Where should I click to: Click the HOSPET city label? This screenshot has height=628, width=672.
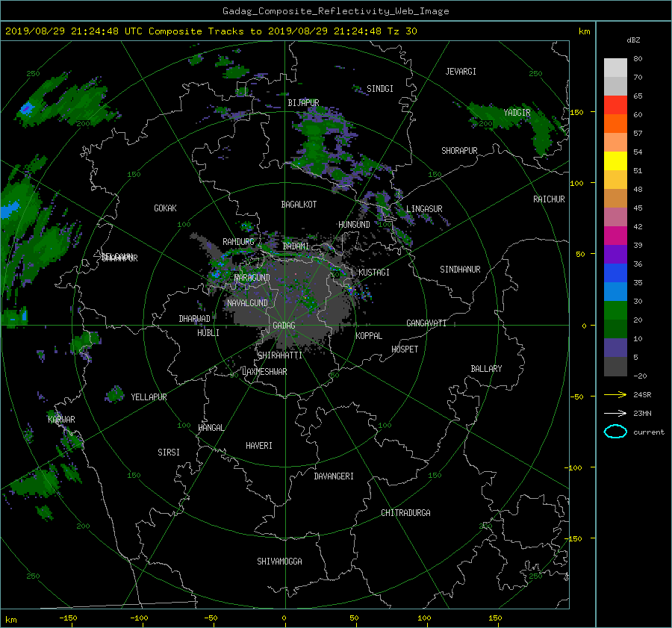point(405,349)
